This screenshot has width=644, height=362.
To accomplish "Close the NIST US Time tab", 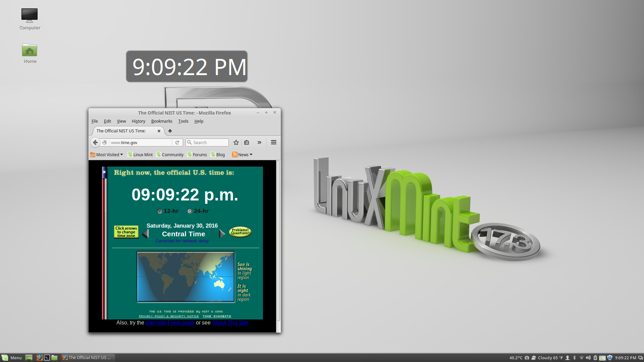I will [x=159, y=131].
